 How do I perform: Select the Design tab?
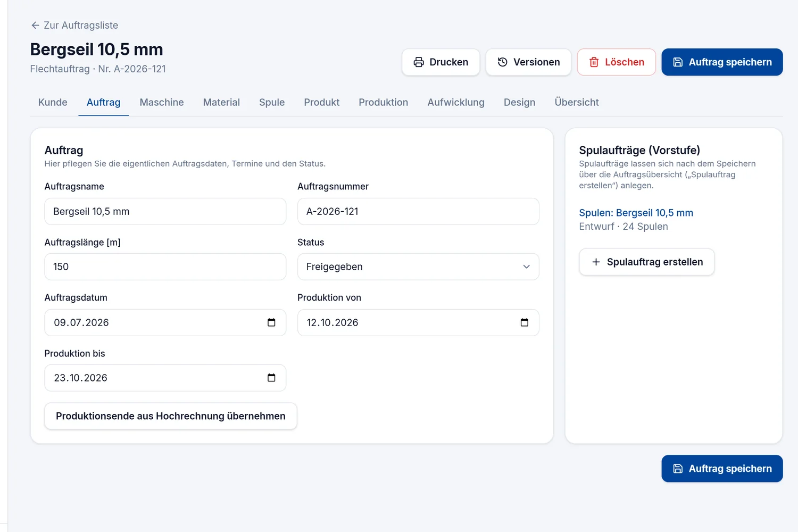pos(520,102)
